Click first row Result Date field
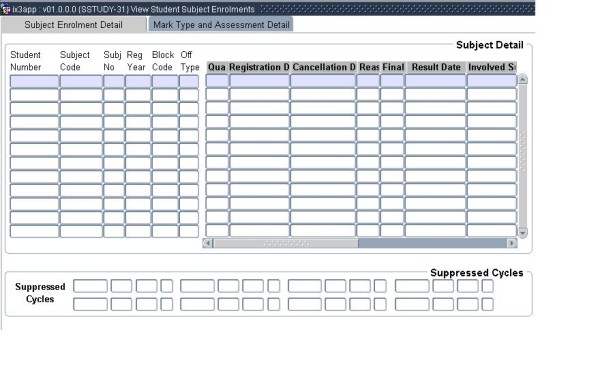Image resolution: width=600 pixels, height=367 pixels. (436, 81)
